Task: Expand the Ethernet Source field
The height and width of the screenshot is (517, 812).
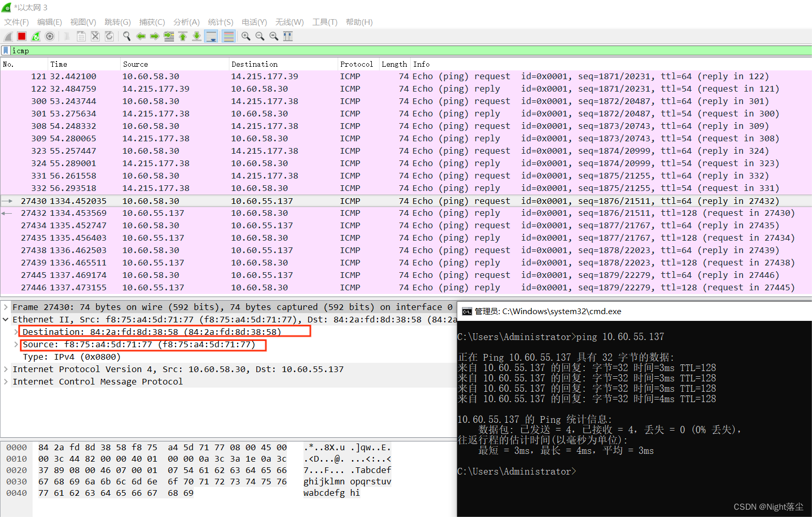Action: point(16,345)
